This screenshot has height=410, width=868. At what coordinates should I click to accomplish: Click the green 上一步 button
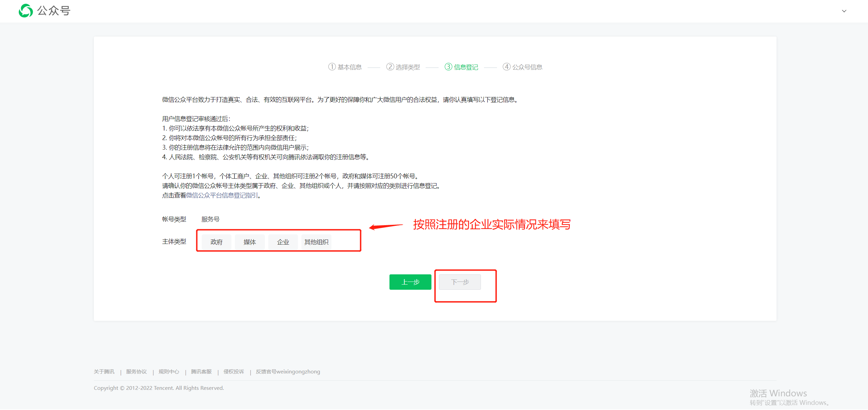tap(410, 282)
